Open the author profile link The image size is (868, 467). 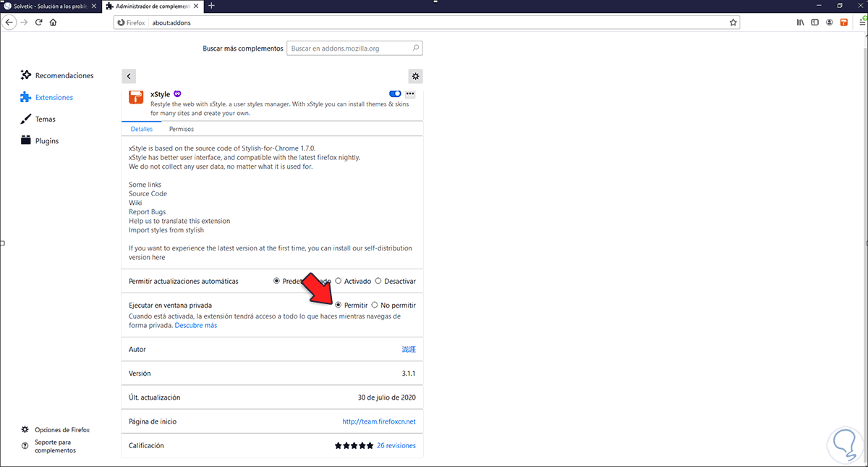pyautogui.click(x=409, y=349)
